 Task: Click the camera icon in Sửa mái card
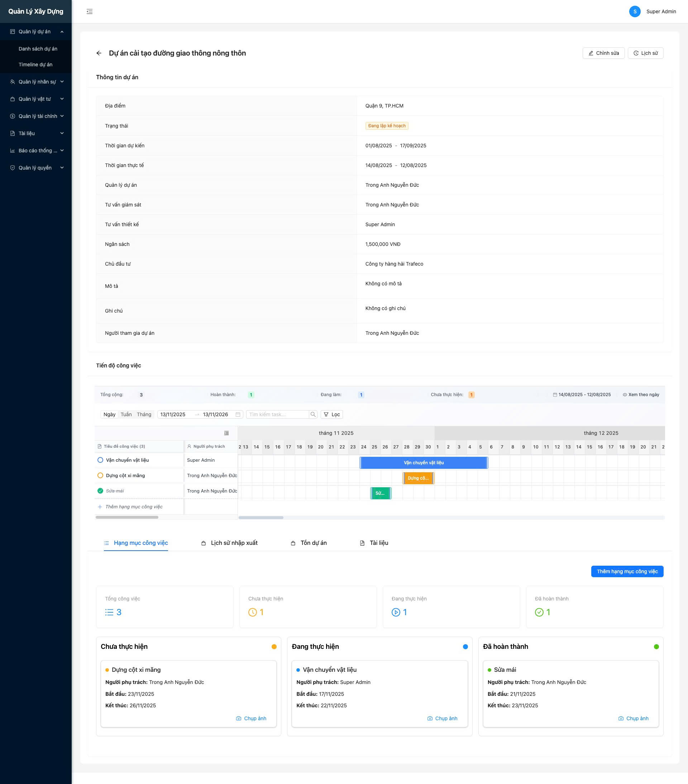click(x=621, y=718)
